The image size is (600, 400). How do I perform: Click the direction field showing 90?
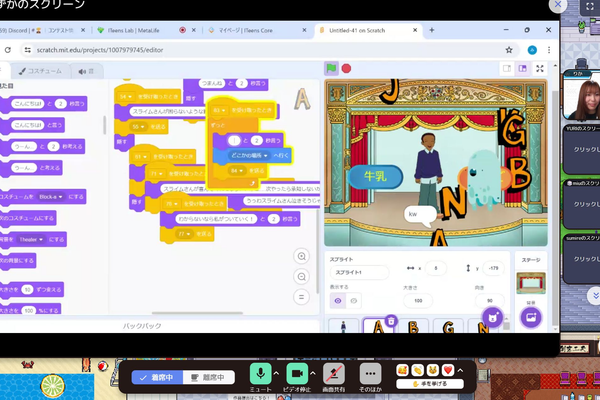[489, 301]
